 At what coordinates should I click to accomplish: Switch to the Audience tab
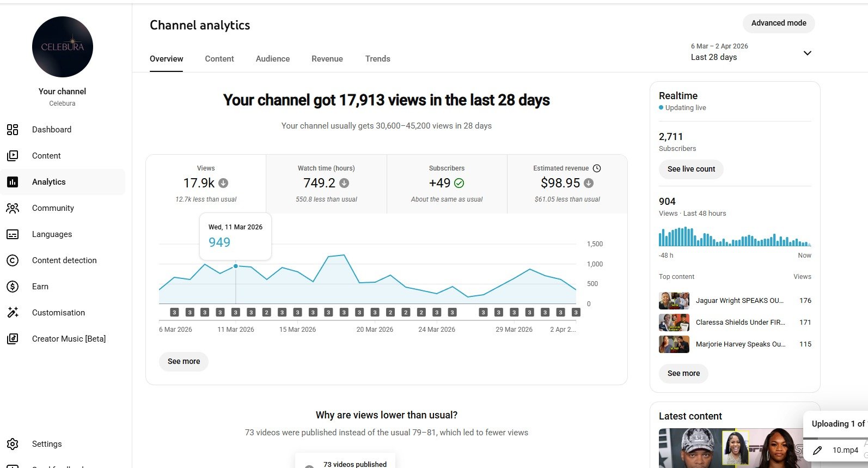[273, 59]
